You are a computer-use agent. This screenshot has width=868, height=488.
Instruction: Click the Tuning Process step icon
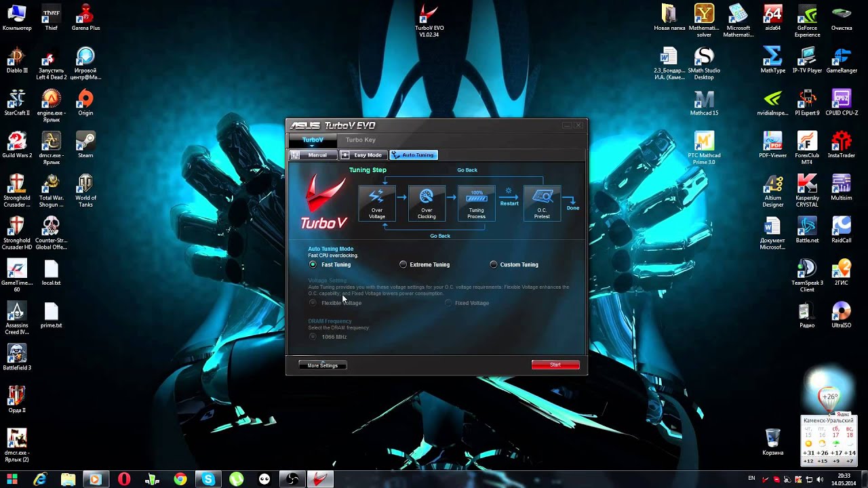coord(476,203)
